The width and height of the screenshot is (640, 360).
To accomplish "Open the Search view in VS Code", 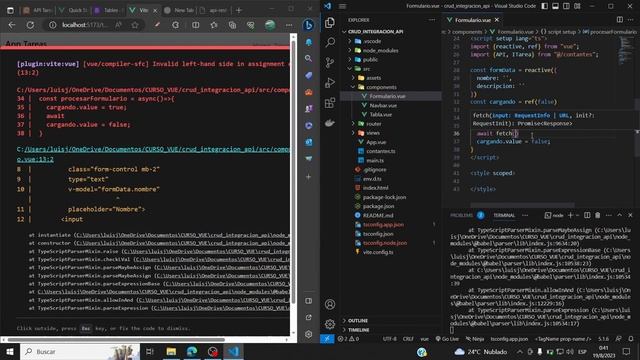I will 330,42.
